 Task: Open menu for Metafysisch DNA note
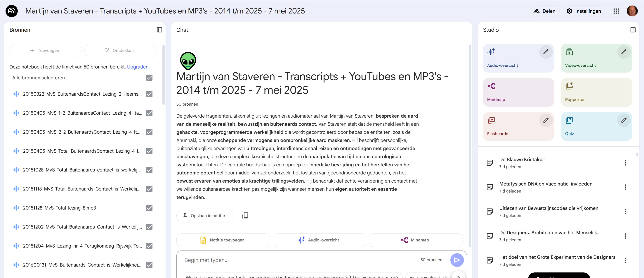pyautogui.click(x=626, y=187)
